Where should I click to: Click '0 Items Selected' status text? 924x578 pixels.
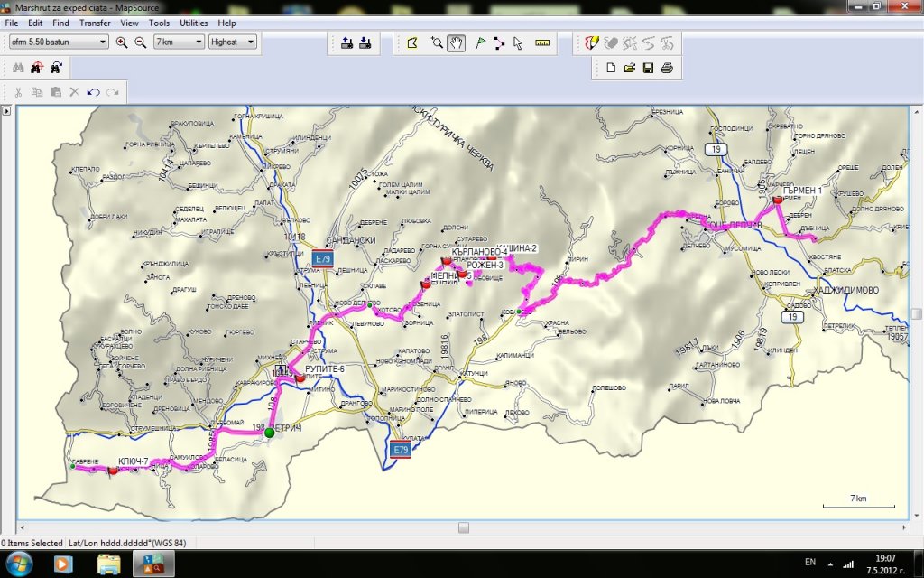pos(32,543)
